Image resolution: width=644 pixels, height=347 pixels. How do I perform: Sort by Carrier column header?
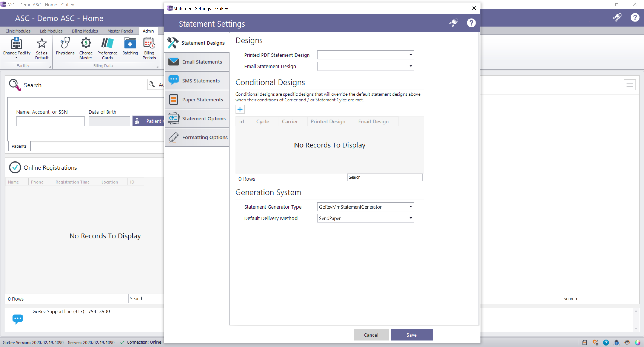293,121
